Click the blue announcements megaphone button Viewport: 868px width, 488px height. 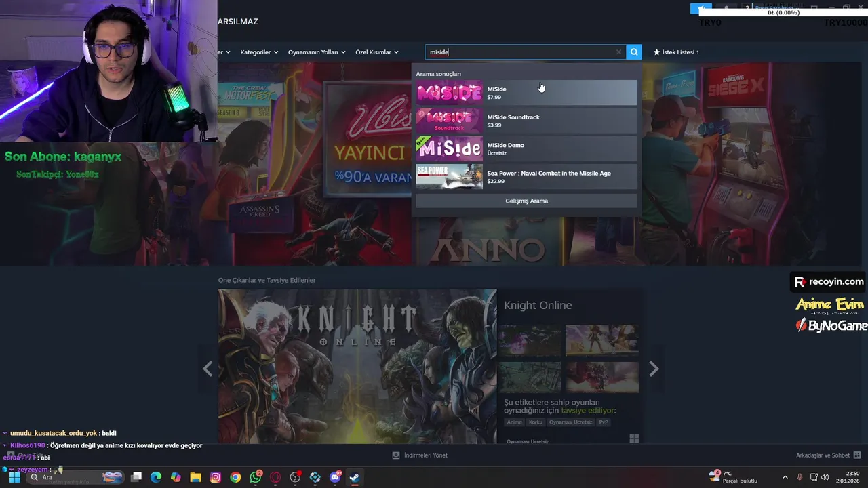701,9
